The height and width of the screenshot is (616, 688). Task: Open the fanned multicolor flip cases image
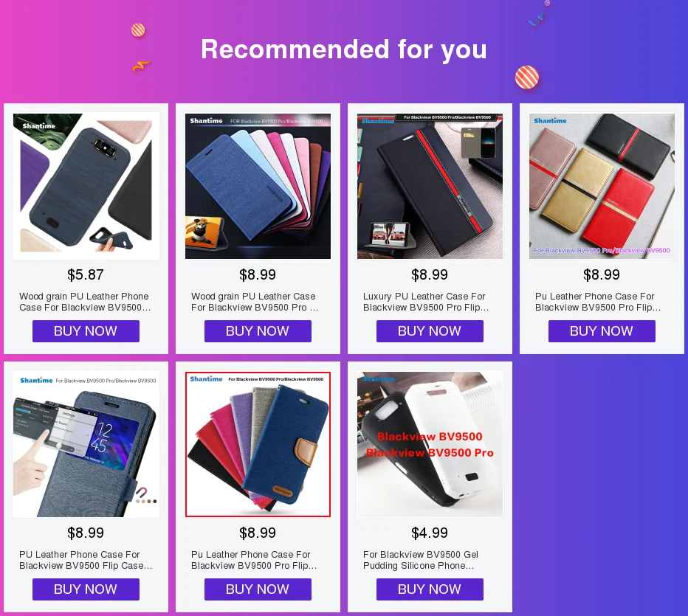tap(258, 187)
